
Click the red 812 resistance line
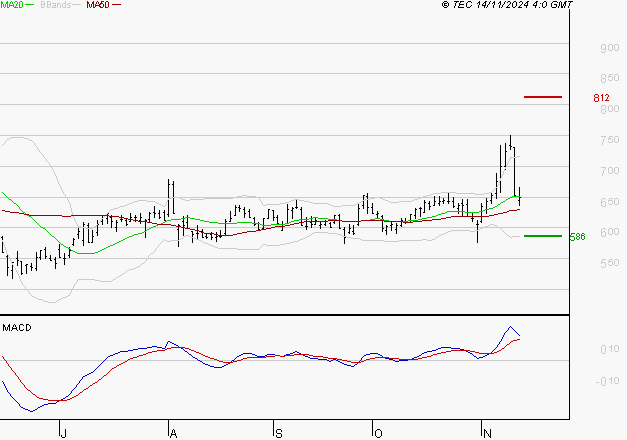pos(543,97)
